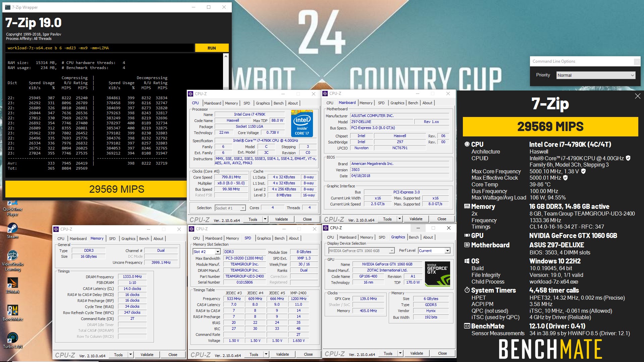
Task: Click CPU-Z icon in CPU tab window title
Action: tap(191, 94)
